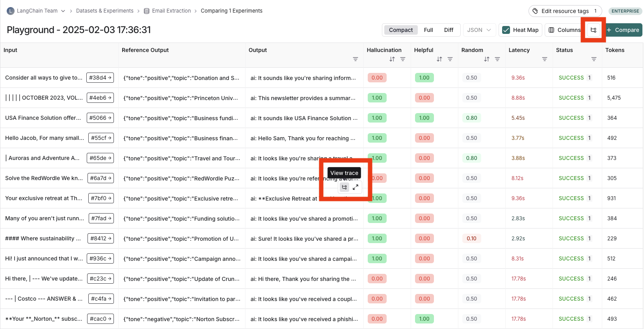Sort the Random column
The height and width of the screenshot is (329, 644).
486,59
